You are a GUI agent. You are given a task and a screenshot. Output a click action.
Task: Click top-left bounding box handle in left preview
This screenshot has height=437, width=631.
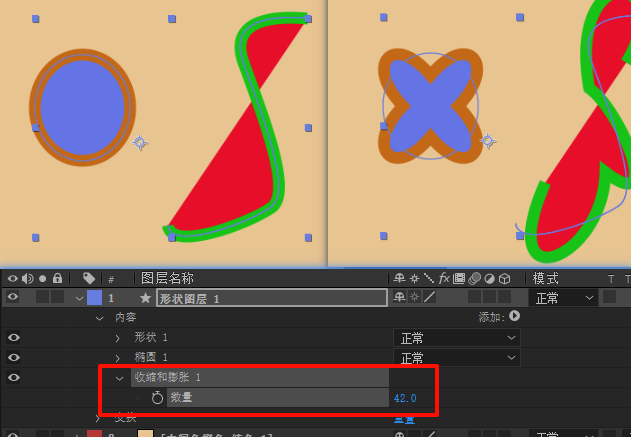pyautogui.click(x=35, y=19)
